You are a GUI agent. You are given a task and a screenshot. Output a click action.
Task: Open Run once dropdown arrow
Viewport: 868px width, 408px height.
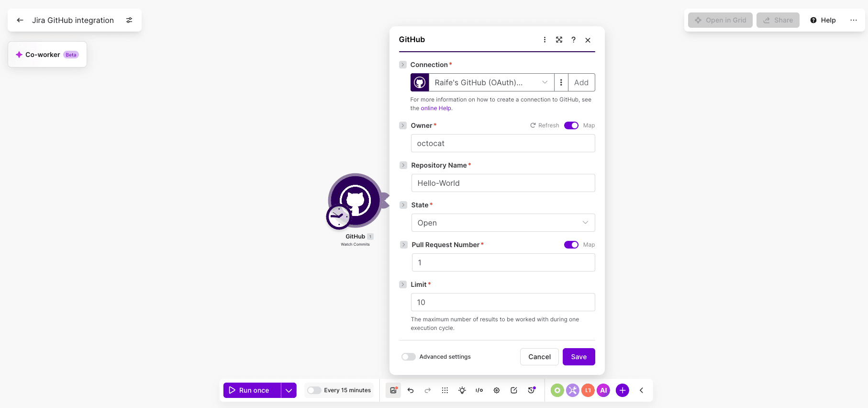coord(289,390)
